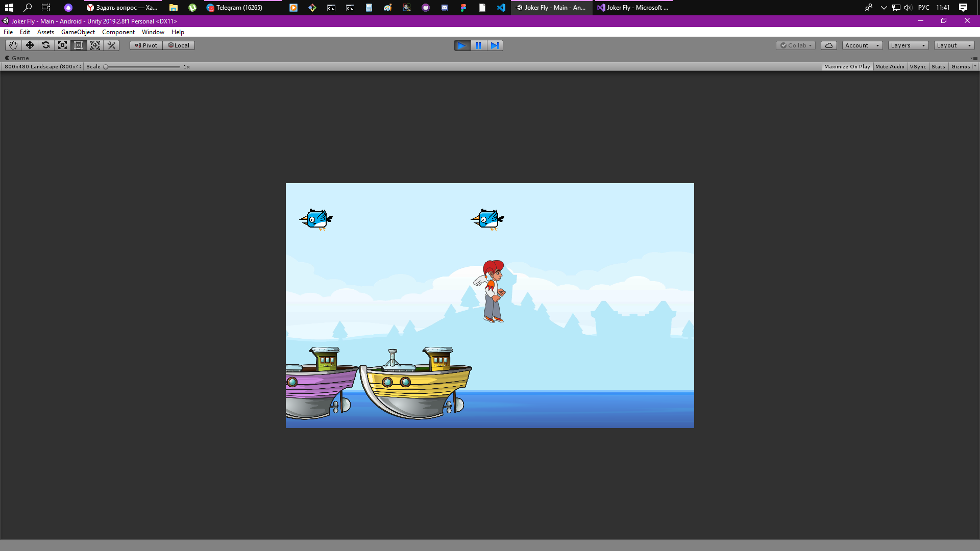The height and width of the screenshot is (551, 980).
Task: Select the Hand tool in Unity toolbar
Action: (13, 45)
